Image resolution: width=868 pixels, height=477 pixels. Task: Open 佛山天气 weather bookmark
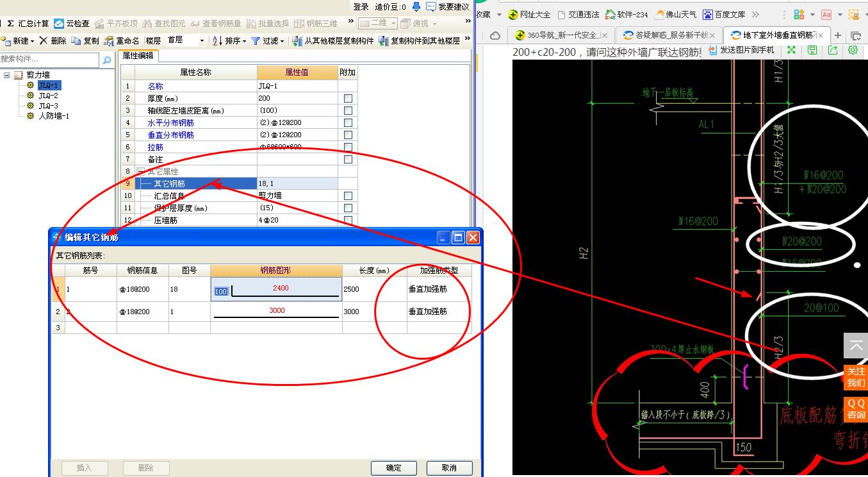pyautogui.click(x=676, y=14)
